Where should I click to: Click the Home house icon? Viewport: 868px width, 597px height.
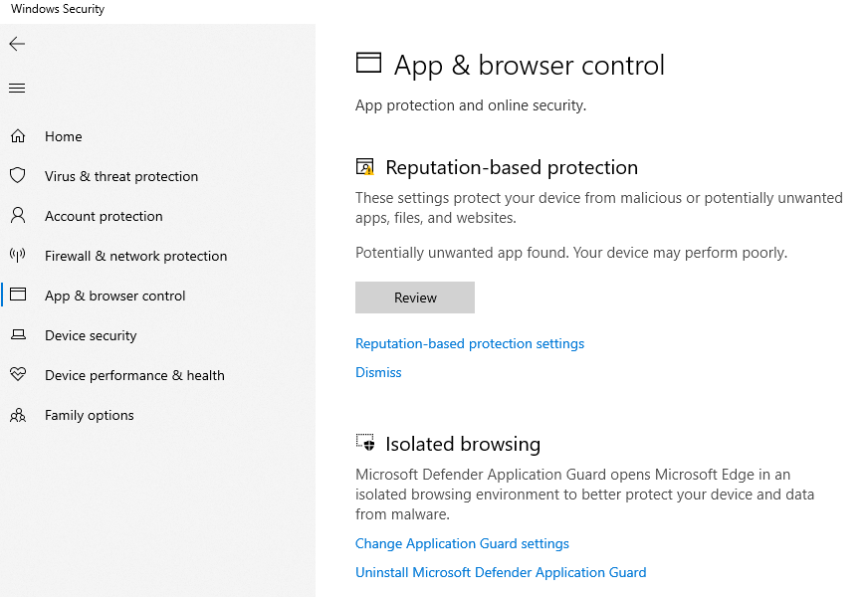[x=18, y=136]
